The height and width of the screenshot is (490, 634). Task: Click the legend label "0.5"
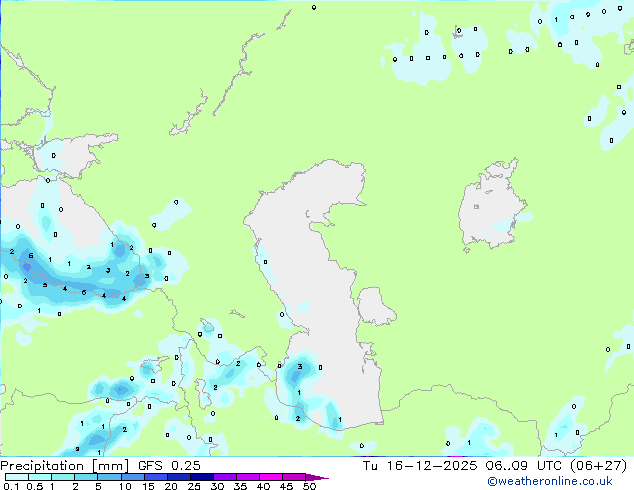click(x=35, y=486)
